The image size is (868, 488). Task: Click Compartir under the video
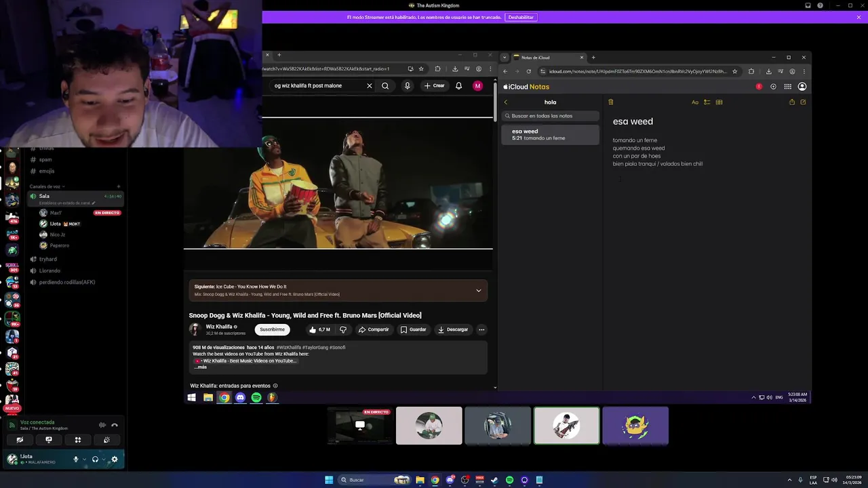[374, 329]
